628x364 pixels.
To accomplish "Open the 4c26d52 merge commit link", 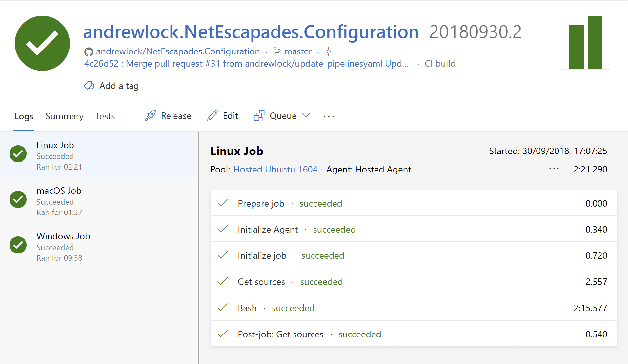I will [x=246, y=64].
